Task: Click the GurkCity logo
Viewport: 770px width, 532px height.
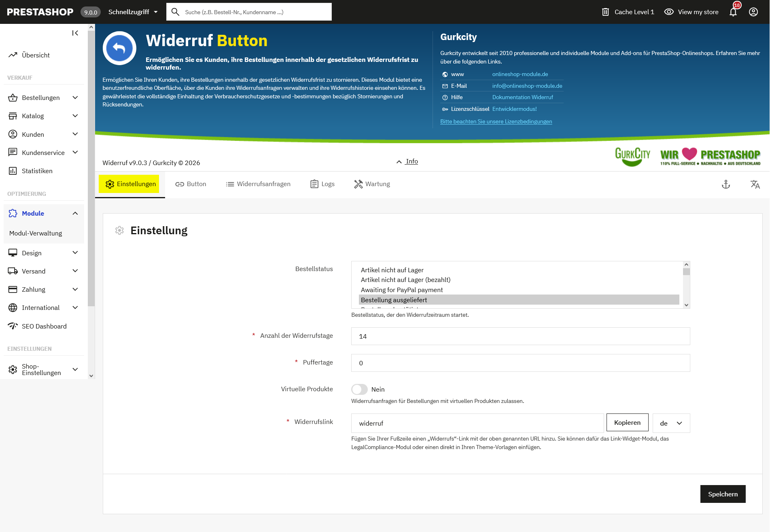Action: (x=632, y=157)
